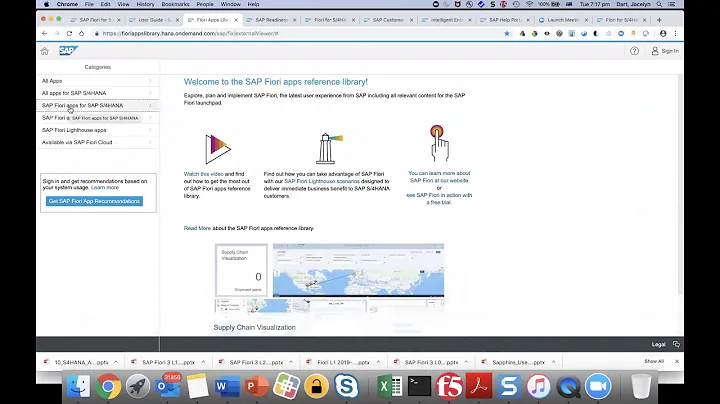
Task: Open Adobe Acrobat from the dock
Action: [x=479, y=386]
